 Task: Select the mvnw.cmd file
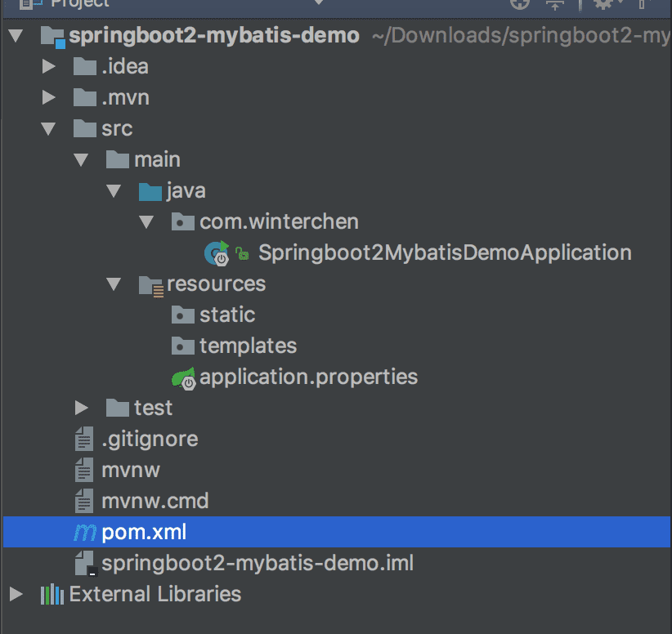click(155, 501)
